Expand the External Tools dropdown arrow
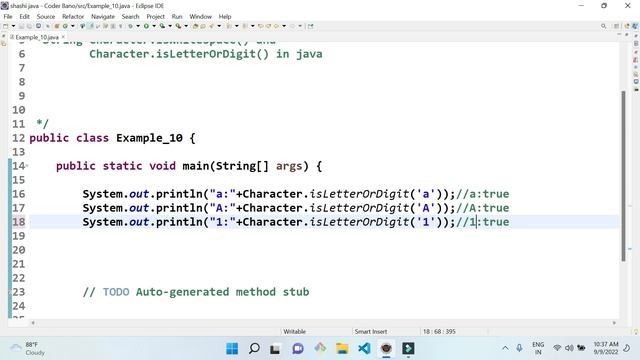 coord(186,26)
